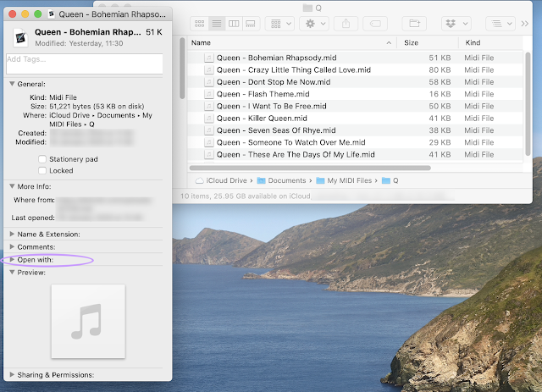Switch Finder to column view
Viewport: 542px width, 392px height.
click(x=234, y=24)
